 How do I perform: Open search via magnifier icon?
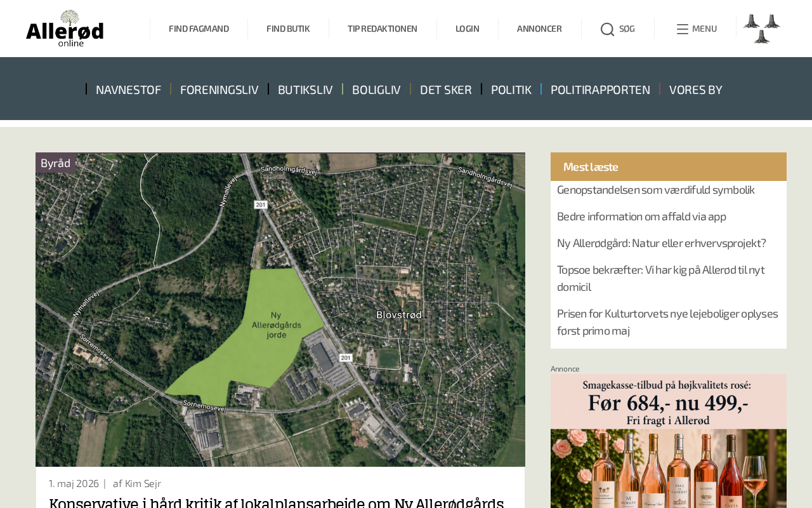point(607,29)
